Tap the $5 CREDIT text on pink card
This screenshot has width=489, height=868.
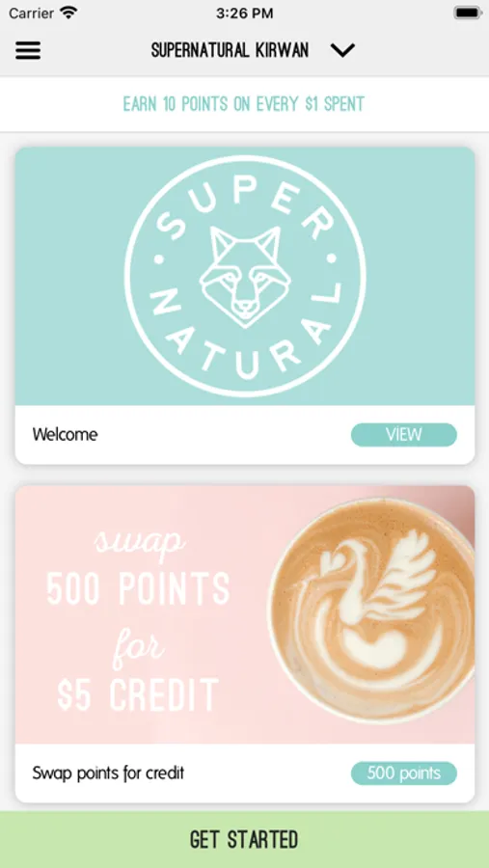point(139,694)
